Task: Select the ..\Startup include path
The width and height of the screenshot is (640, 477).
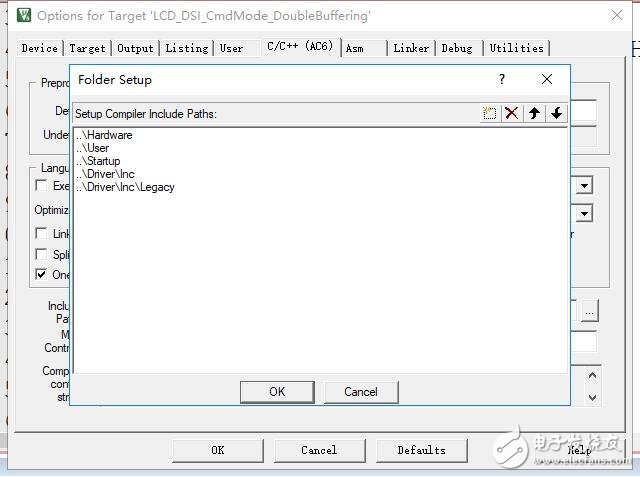Action: tap(98, 161)
